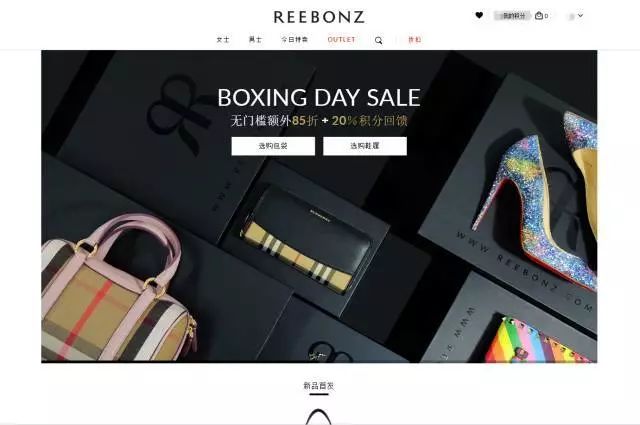Viewport: 640px width, 425px height.
Task: Click the 选购包袋 shop bags button
Action: click(x=273, y=146)
